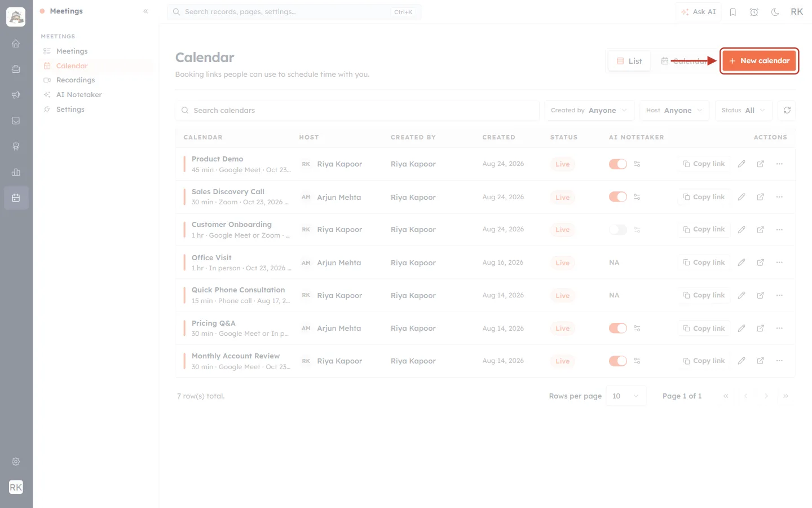
Task: Select the Monthly Account Review calendar name
Action: pos(236,356)
